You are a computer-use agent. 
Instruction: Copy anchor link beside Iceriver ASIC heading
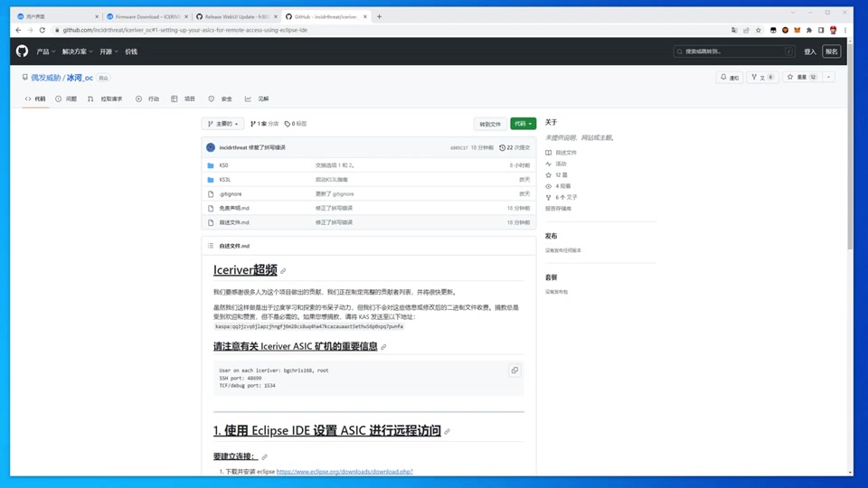pos(383,347)
